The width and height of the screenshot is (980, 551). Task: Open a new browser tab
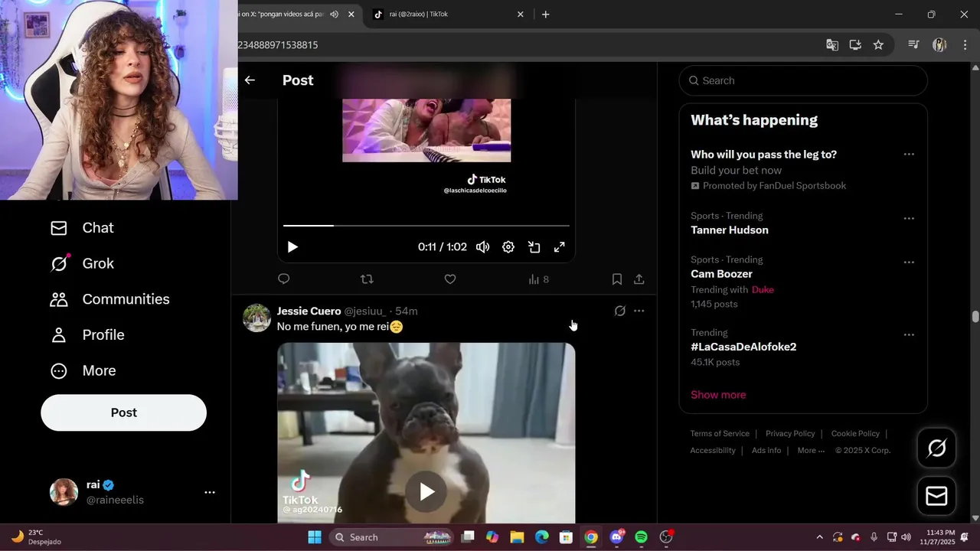(x=546, y=14)
